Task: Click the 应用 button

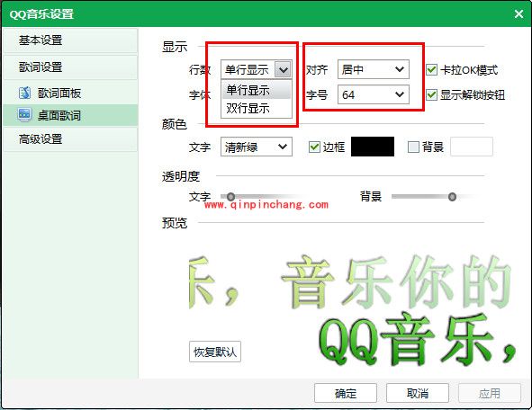Action: click(490, 393)
